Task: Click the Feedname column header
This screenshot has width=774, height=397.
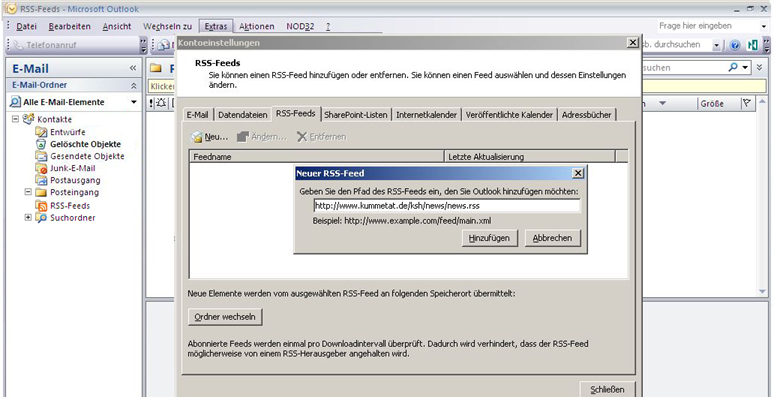Action: (x=317, y=157)
